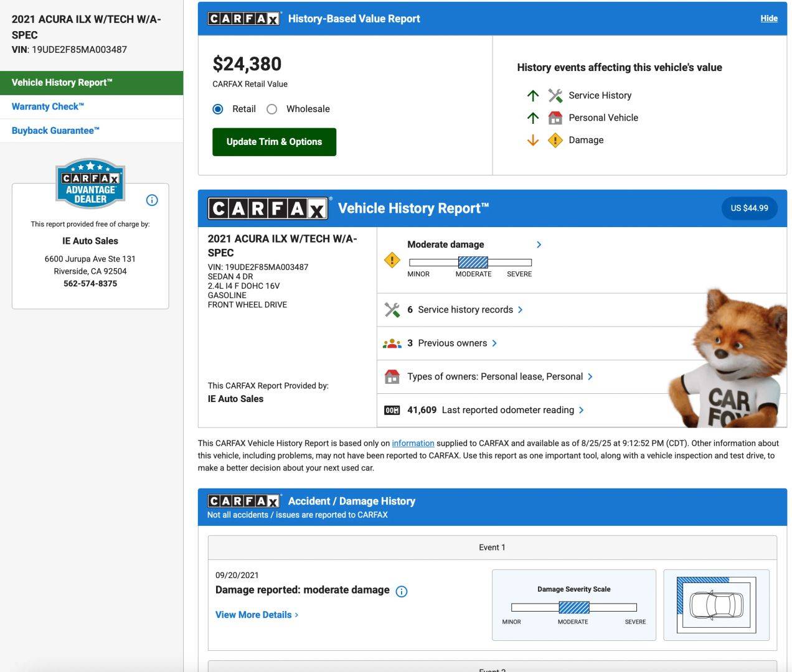The width and height of the screenshot is (792, 672).
Task: Expand the Moderate damage chevron
Action: point(539,245)
